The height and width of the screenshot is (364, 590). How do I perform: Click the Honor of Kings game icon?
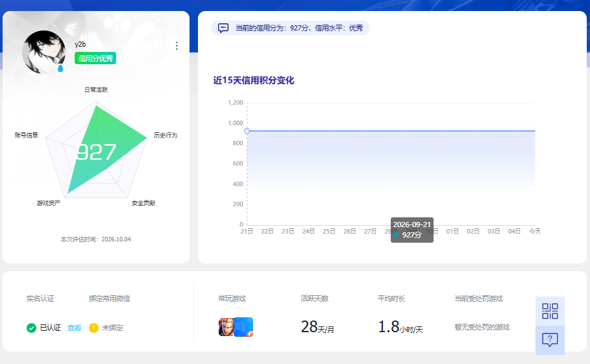coord(226,327)
